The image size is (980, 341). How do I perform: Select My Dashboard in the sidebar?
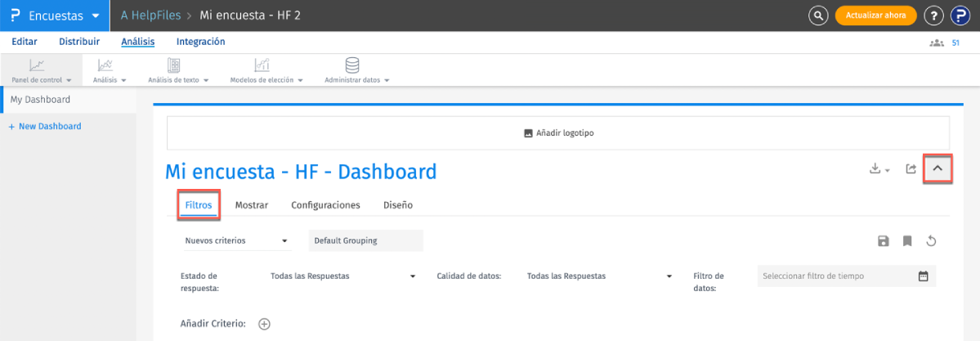pos(68,100)
